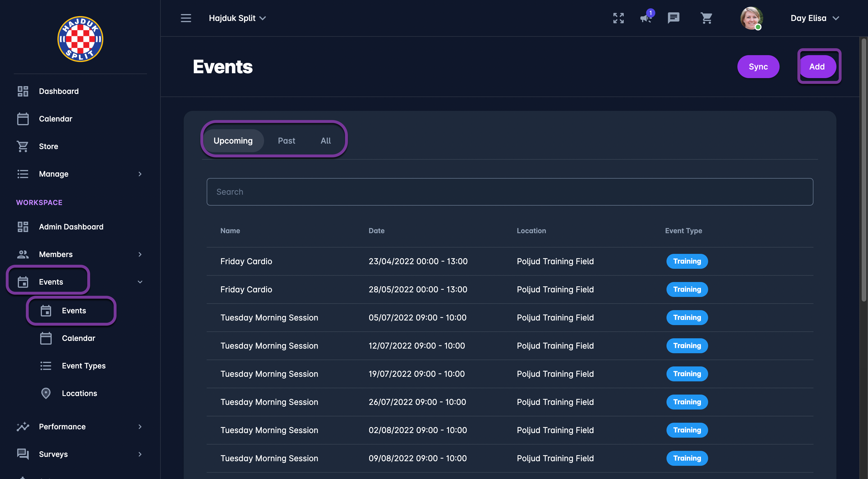Open the announcements megaphone icon

646,18
